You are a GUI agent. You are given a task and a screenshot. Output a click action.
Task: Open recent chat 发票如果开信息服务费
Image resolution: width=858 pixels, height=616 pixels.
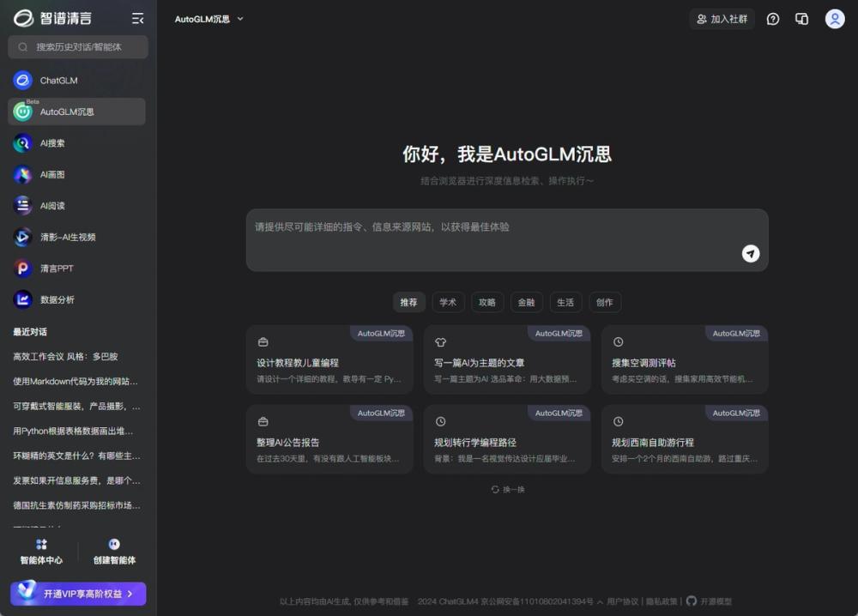[77, 480]
